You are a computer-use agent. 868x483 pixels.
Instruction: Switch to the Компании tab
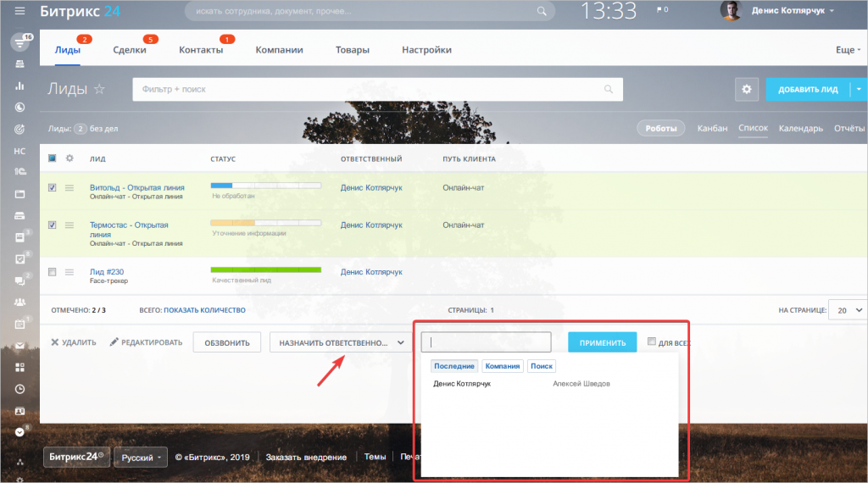[279, 50]
